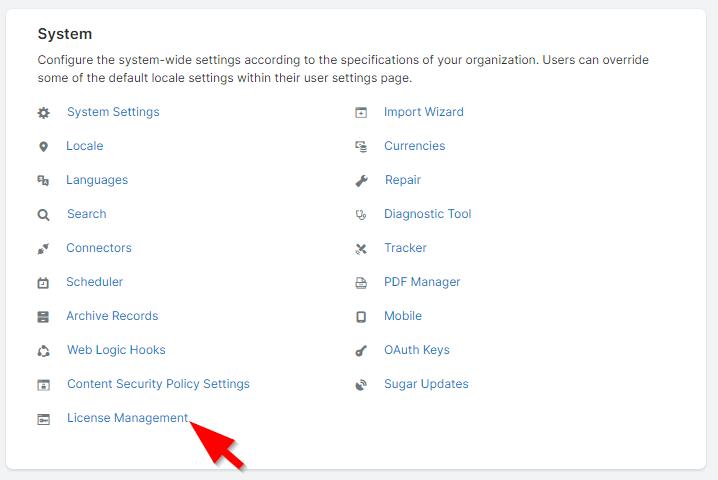Image resolution: width=718 pixels, height=480 pixels.
Task: Click the import icon beside Import Wizard
Action: (361, 112)
